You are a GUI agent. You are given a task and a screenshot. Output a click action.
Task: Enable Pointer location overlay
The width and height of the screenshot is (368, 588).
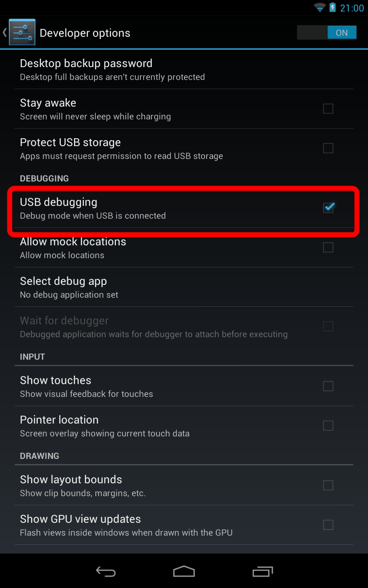[328, 426]
